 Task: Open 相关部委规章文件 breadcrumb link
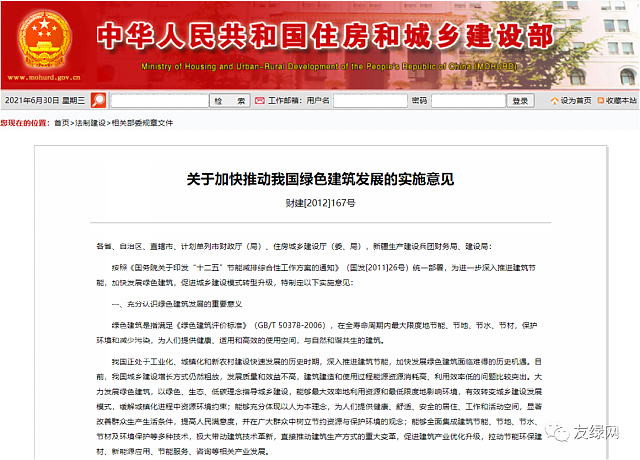click(x=142, y=123)
